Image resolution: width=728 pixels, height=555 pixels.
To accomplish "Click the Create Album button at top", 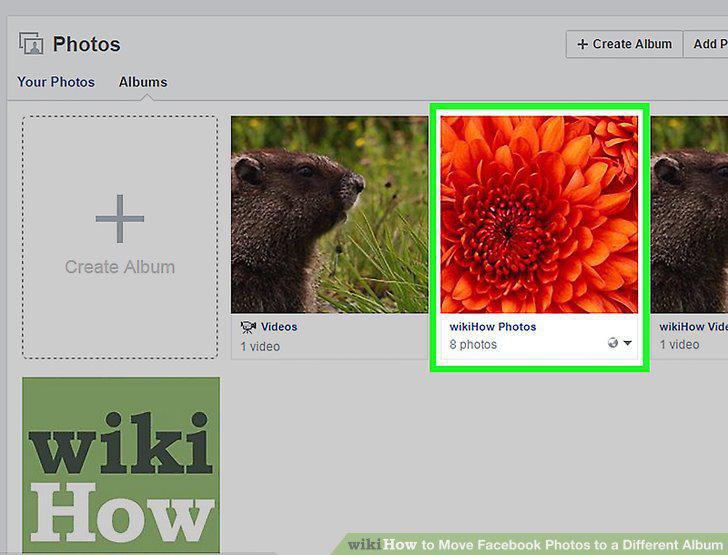I will [624, 44].
